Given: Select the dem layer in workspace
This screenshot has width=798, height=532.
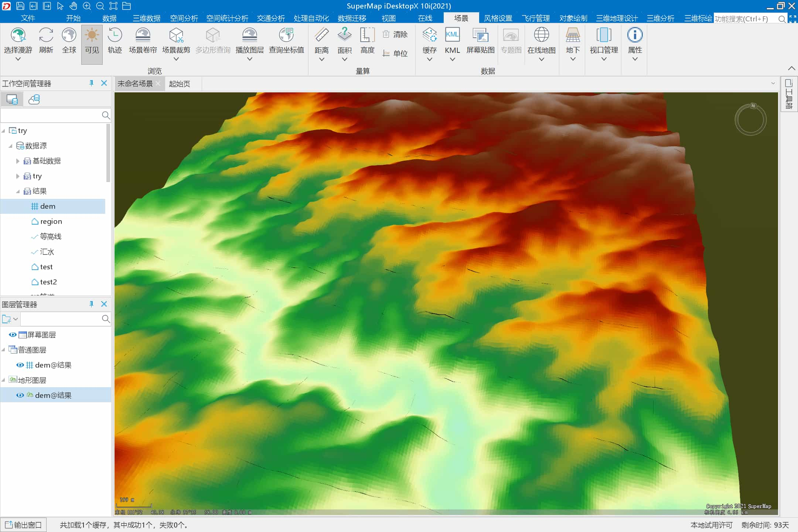Looking at the screenshot, I should (48, 206).
